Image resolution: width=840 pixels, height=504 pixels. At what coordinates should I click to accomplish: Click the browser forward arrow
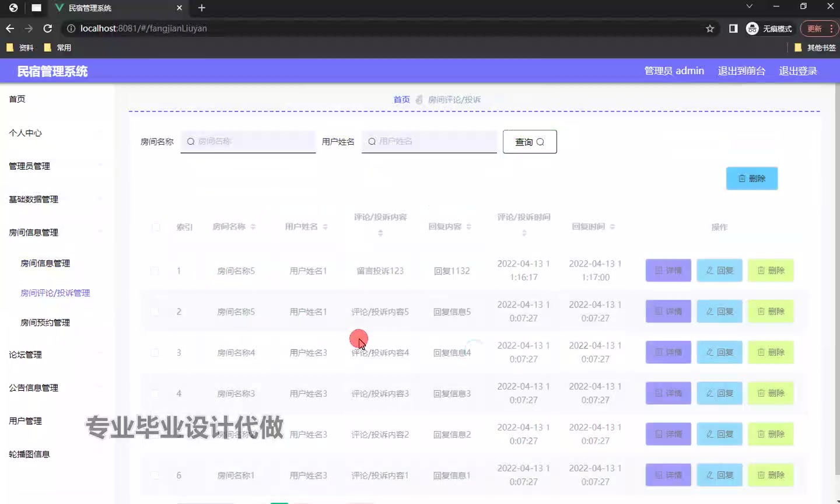(29, 29)
